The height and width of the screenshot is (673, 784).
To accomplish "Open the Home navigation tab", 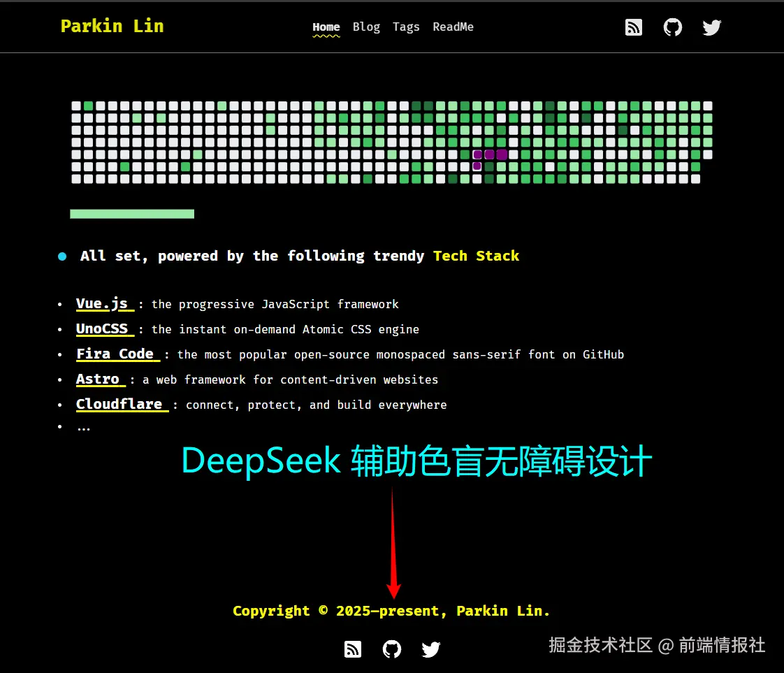I will 326,27.
